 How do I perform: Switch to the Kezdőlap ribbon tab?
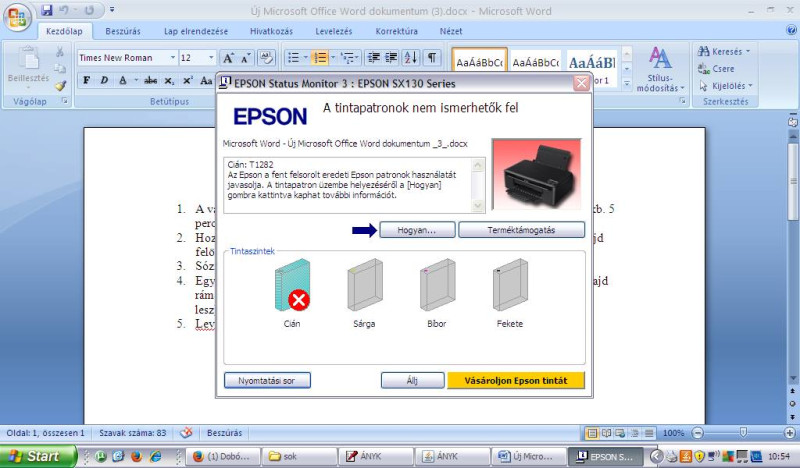pos(64,31)
